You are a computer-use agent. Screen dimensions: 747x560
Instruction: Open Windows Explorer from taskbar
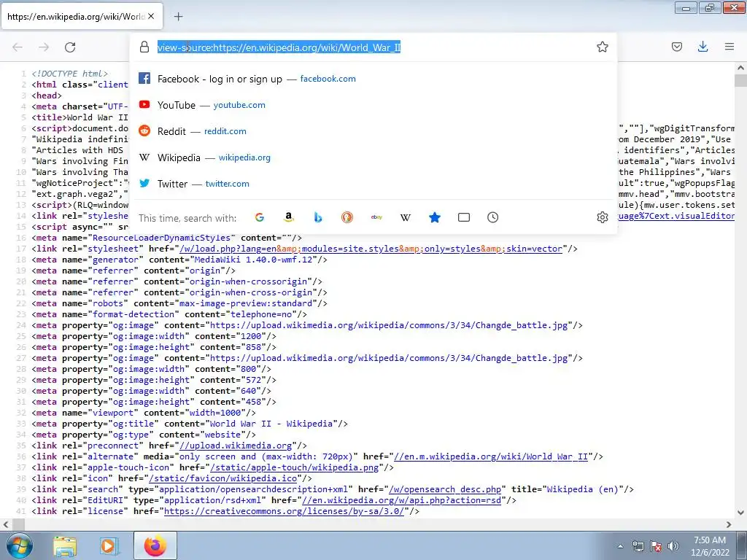pyautogui.click(x=65, y=545)
